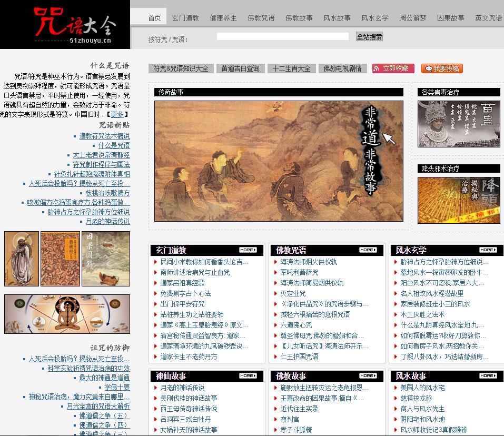Open 十二生肖大全 button
Image resolution: width=504 pixels, height=436 pixels.
pos(292,68)
